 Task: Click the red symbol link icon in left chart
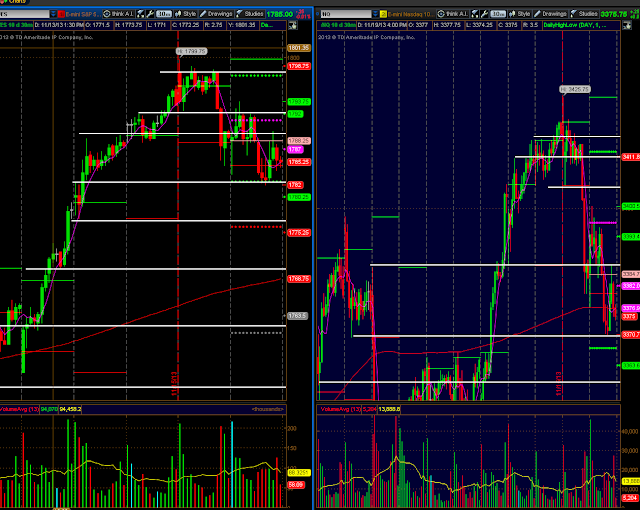61,14
